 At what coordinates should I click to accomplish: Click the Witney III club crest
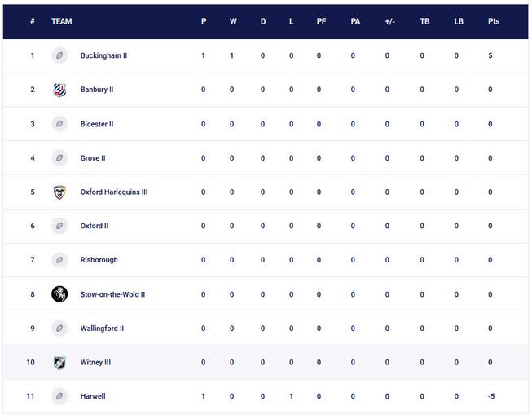(59, 363)
